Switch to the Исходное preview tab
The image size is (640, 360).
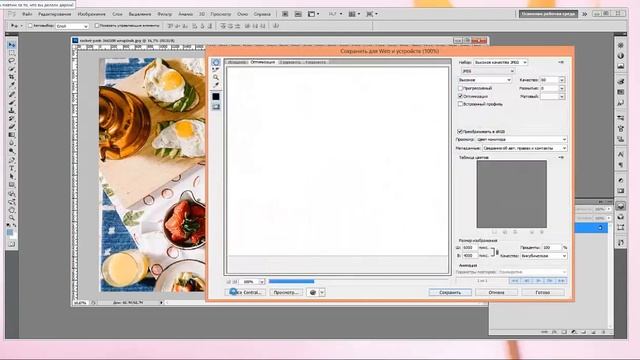coord(237,62)
